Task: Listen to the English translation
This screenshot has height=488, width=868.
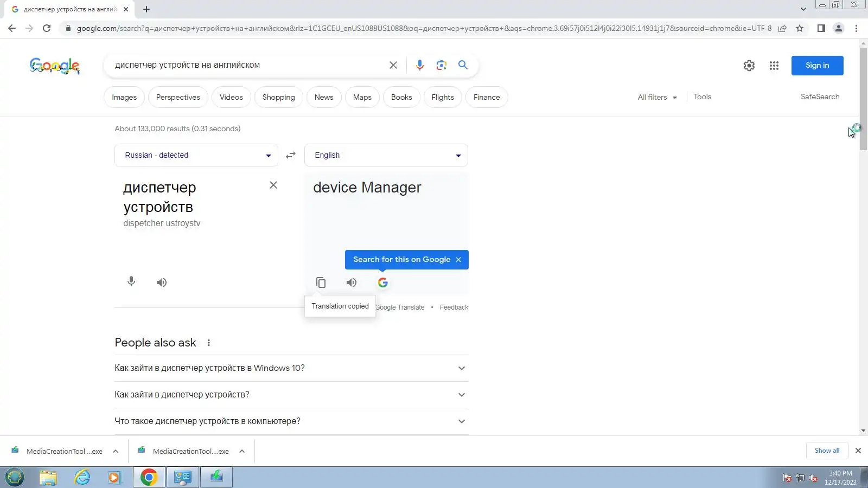Action: (x=352, y=282)
